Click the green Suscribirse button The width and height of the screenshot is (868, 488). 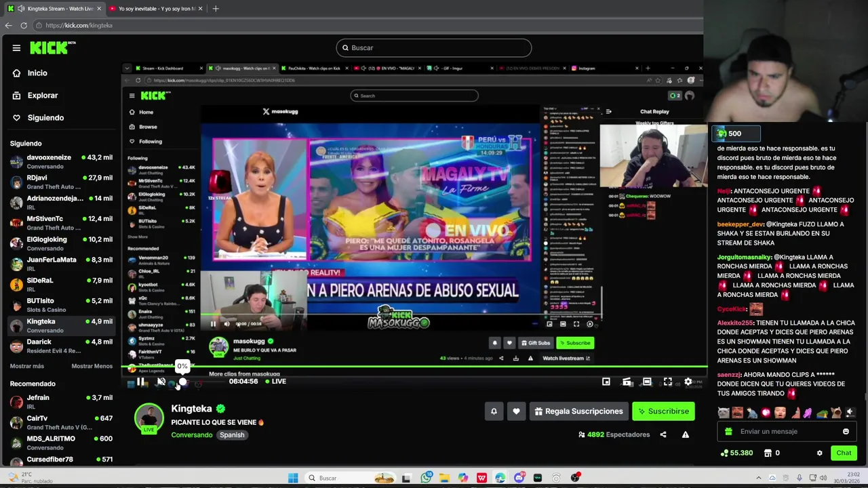[663, 411]
